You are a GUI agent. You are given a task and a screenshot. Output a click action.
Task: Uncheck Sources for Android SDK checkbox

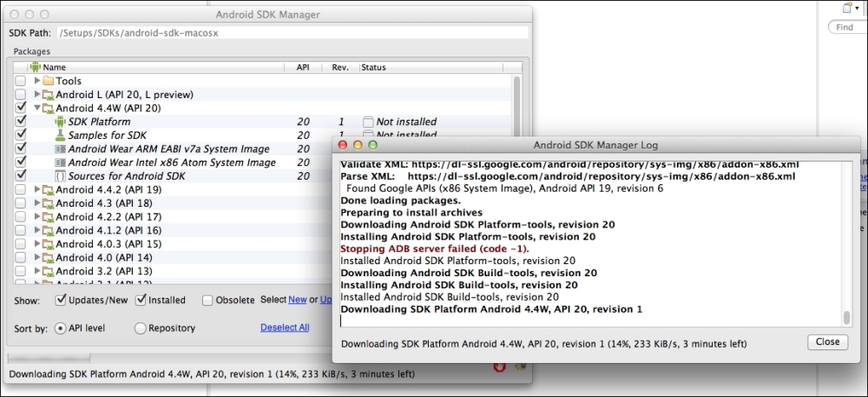click(21, 176)
